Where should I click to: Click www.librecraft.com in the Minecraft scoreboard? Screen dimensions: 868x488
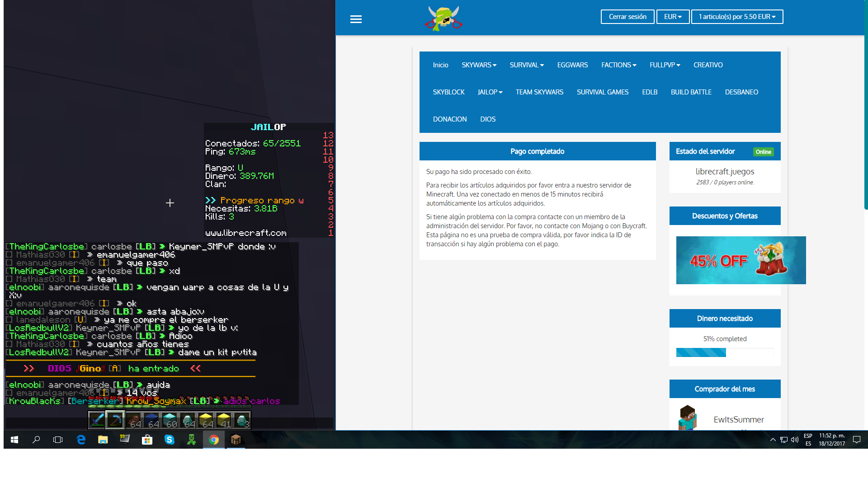tap(246, 233)
